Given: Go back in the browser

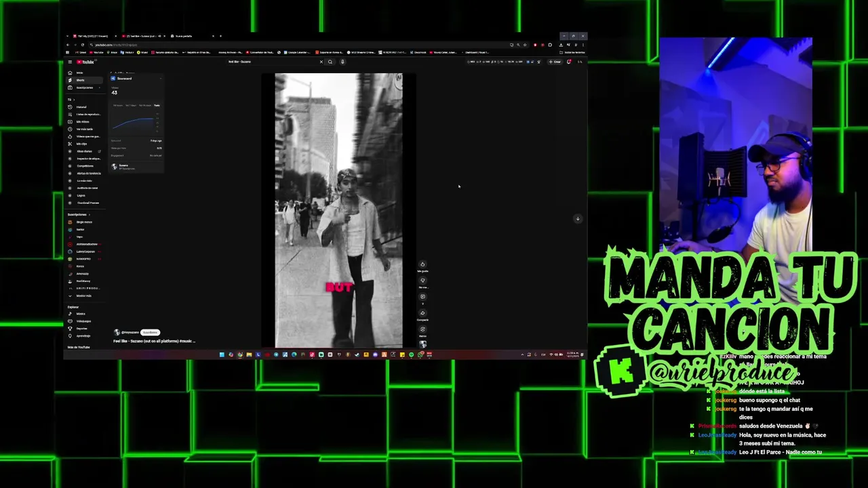Looking at the screenshot, I should tap(68, 45).
